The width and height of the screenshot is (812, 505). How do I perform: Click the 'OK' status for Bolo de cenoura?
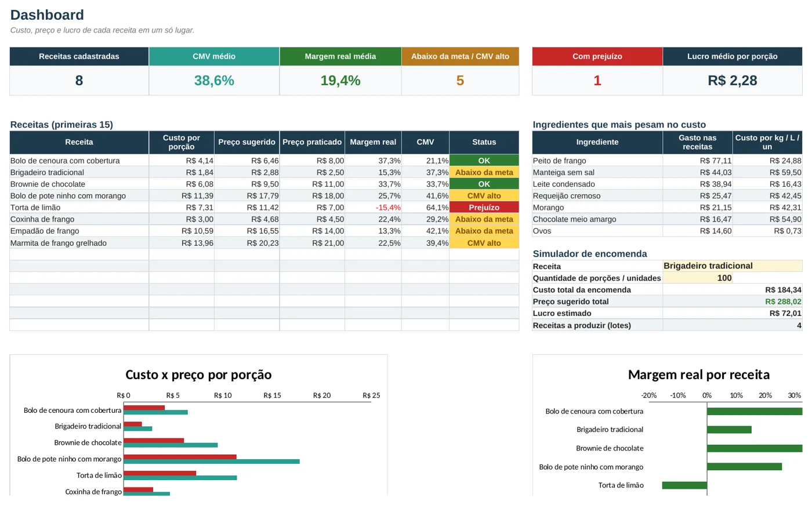484,161
